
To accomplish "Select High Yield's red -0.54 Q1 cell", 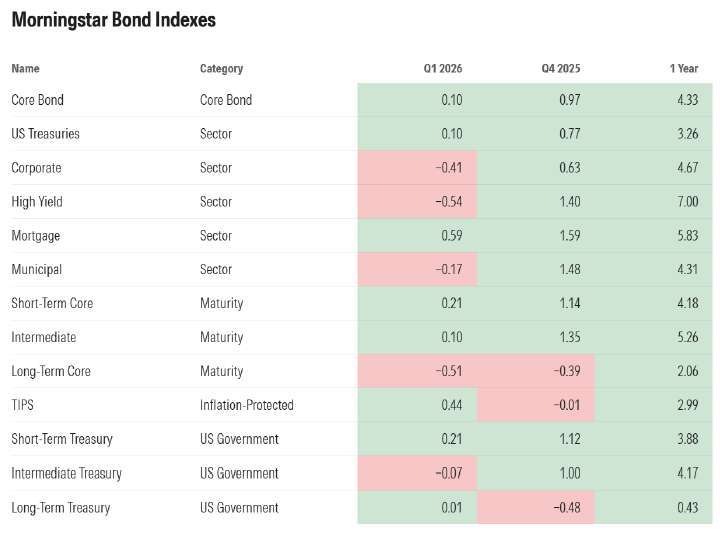I will (x=449, y=202).
